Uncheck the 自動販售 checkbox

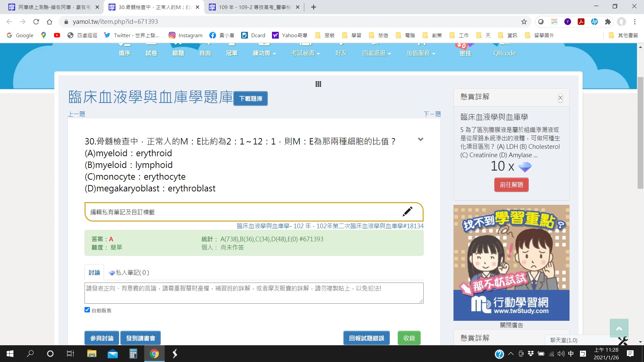click(x=87, y=310)
